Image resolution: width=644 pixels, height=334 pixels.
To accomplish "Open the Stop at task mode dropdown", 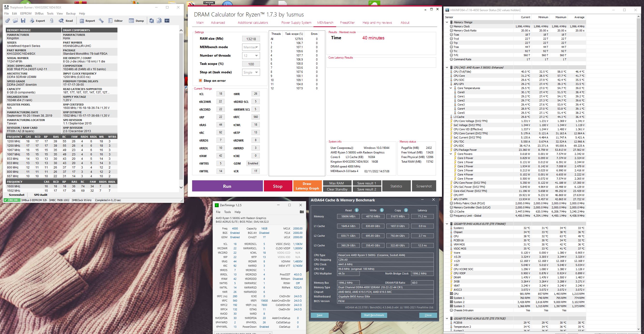I will [x=251, y=72].
